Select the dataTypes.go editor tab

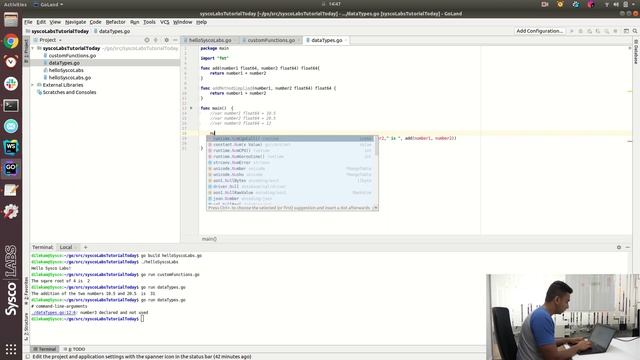point(326,40)
